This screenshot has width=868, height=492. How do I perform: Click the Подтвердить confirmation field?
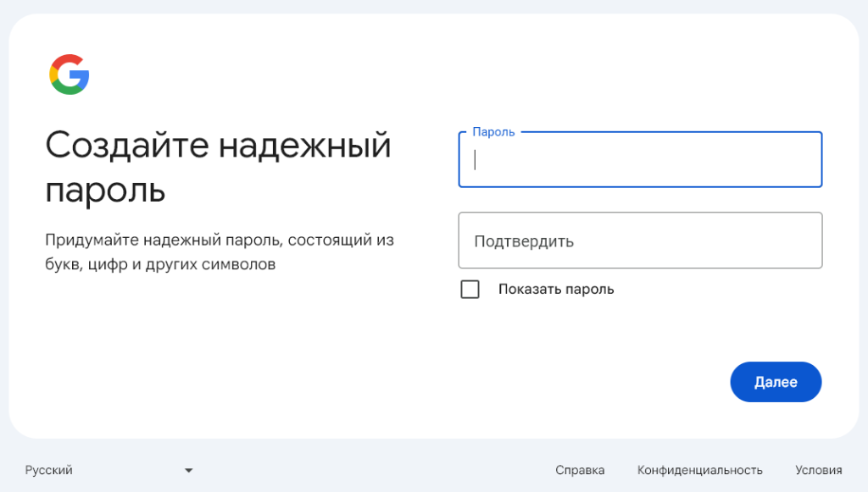[x=640, y=240]
